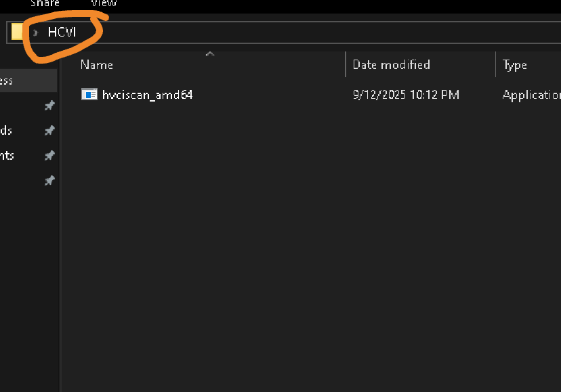Open the sidebar item ending in 'nts'
The width and height of the screenshot is (561, 392).
(7, 156)
